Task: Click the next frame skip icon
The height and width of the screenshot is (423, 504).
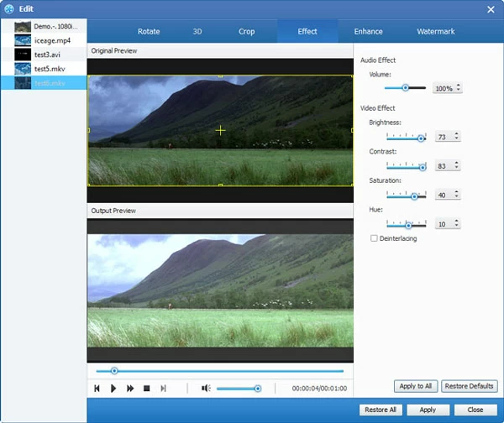Action: click(x=163, y=389)
